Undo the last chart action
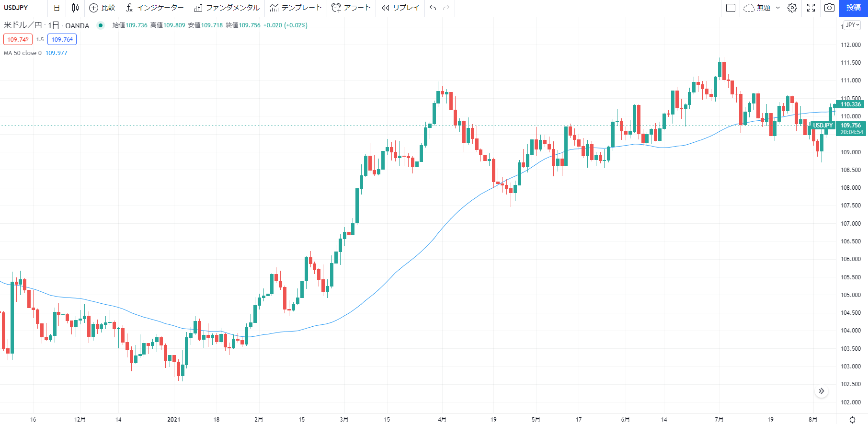Screen dimensions: 868x424 click(x=433, y=8)
